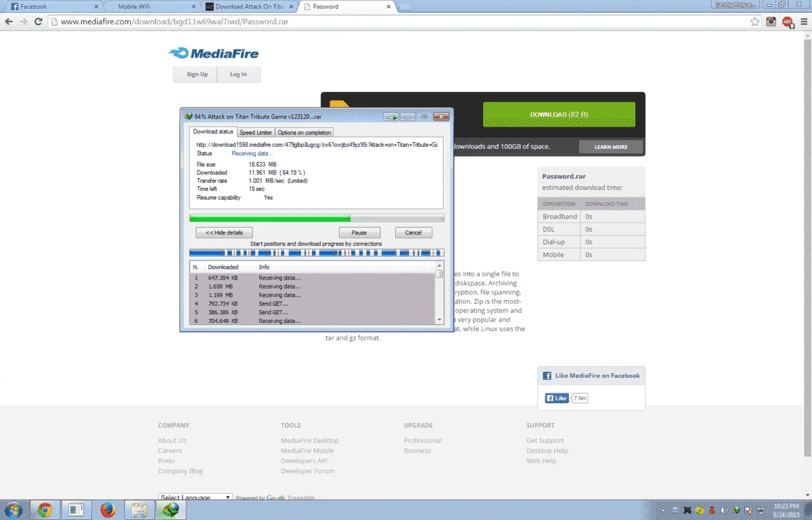This screenshot has width=812, height=520.
Task: Open the Professional upgrade link
Action: (x=422, y=440)
